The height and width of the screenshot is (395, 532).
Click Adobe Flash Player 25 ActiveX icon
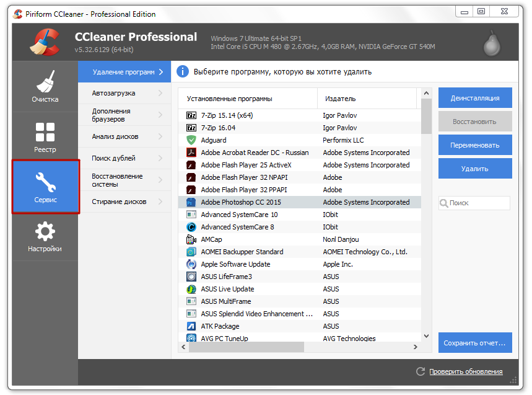click(191, 165)
